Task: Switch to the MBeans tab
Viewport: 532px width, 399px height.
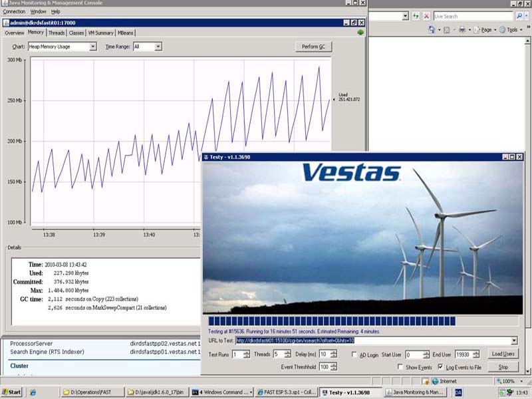Action: 125,33
